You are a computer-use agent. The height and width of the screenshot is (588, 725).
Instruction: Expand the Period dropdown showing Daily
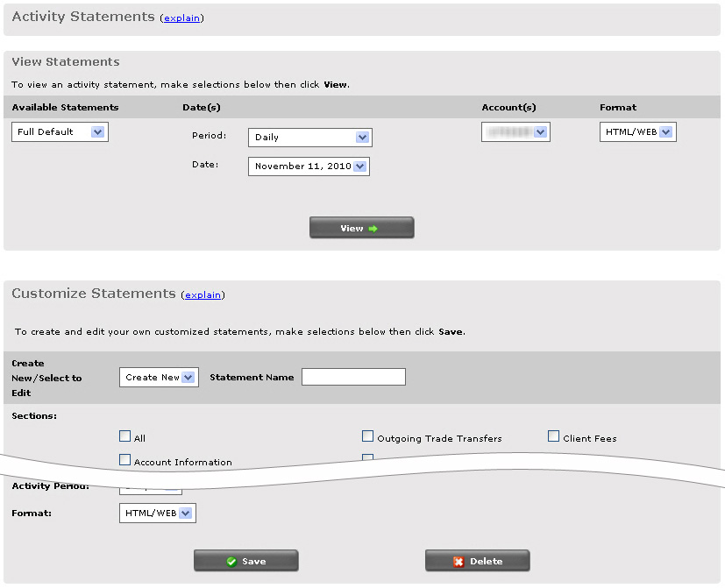click(362, 138)
